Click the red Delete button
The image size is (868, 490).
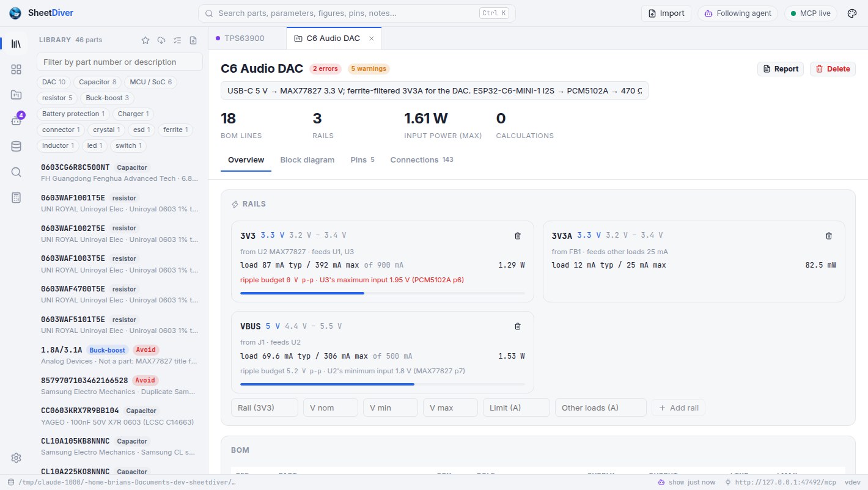[833, 69]
